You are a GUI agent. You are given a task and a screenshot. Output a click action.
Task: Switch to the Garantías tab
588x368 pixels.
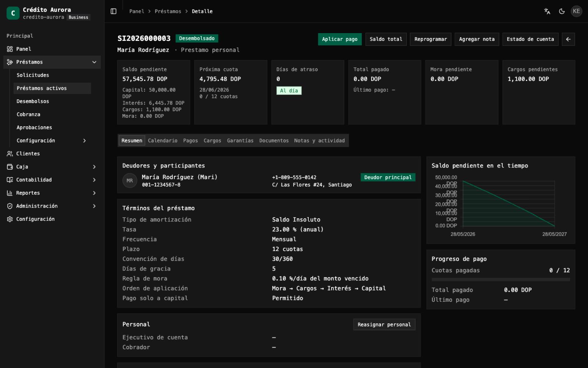click(240, 141)
